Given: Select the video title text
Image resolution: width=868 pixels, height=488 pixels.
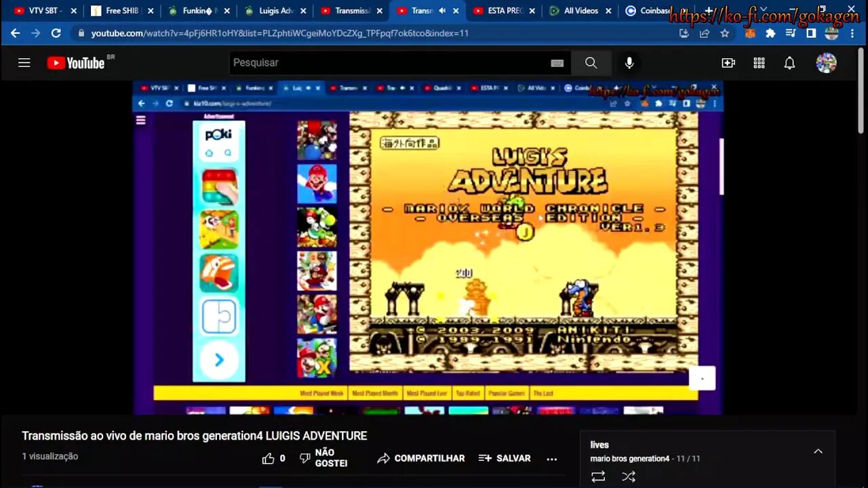Looking at the screenshot, I should click(x=195, y=436).
